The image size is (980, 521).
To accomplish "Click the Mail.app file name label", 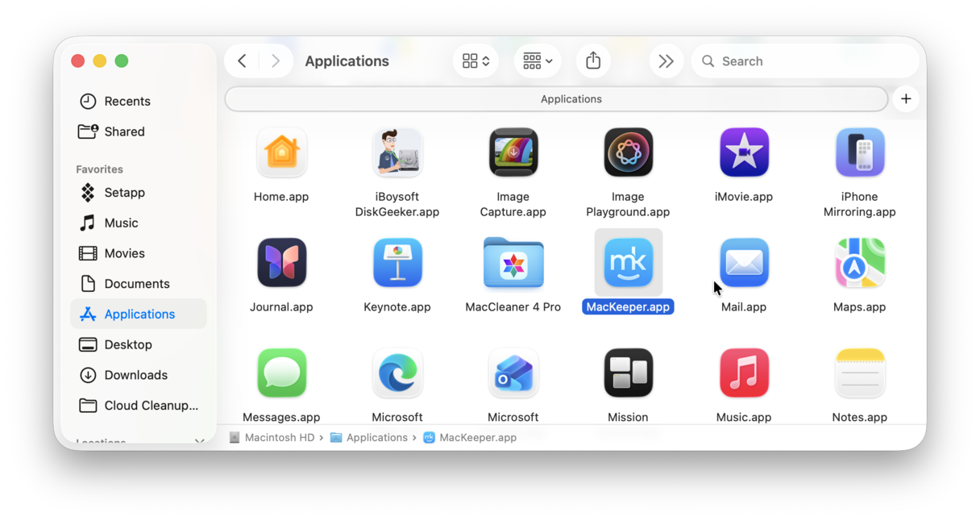I will (744, 306).
